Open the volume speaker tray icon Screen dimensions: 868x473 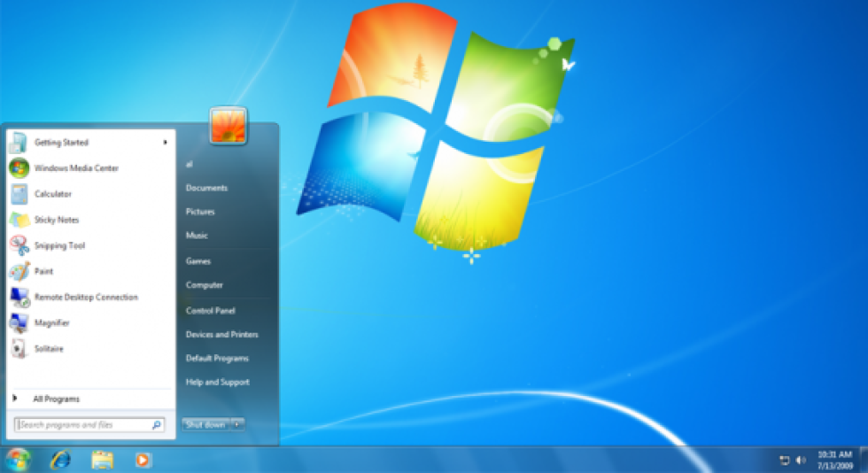click(801, 461)
